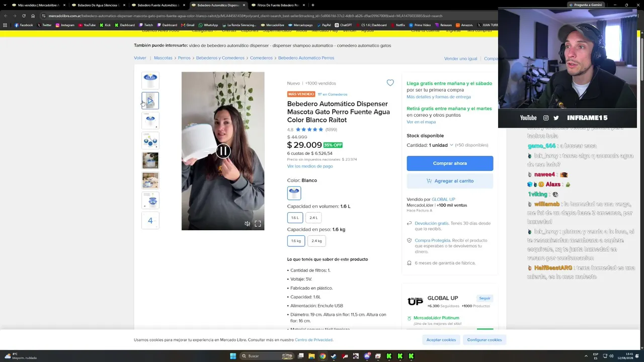
Task: Unmute the product video sound
Action: click(x=247, y=224)
